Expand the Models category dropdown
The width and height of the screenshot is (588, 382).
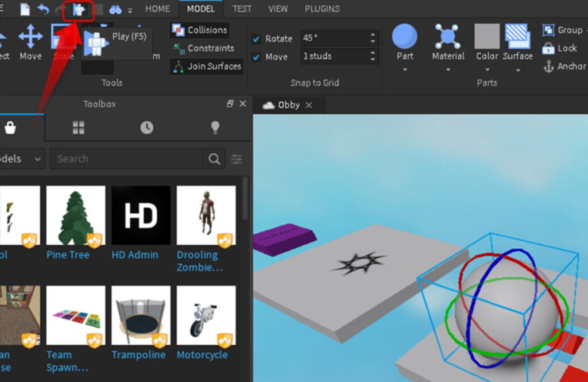tap(22, 159)
